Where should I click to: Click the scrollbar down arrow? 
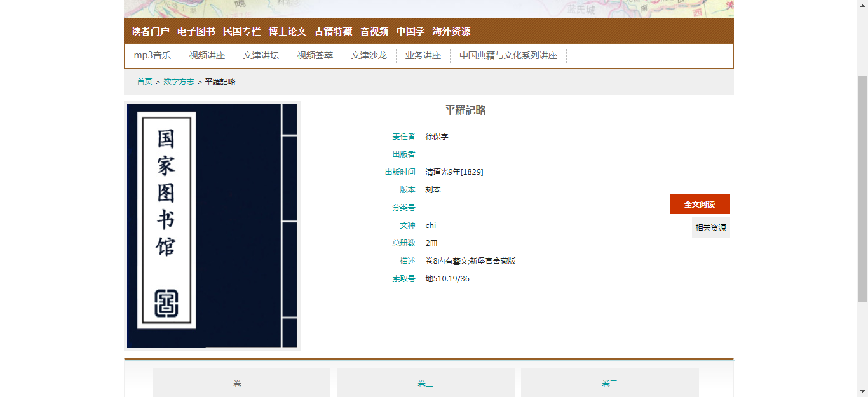pyautogui.click(x=862, y=391)
